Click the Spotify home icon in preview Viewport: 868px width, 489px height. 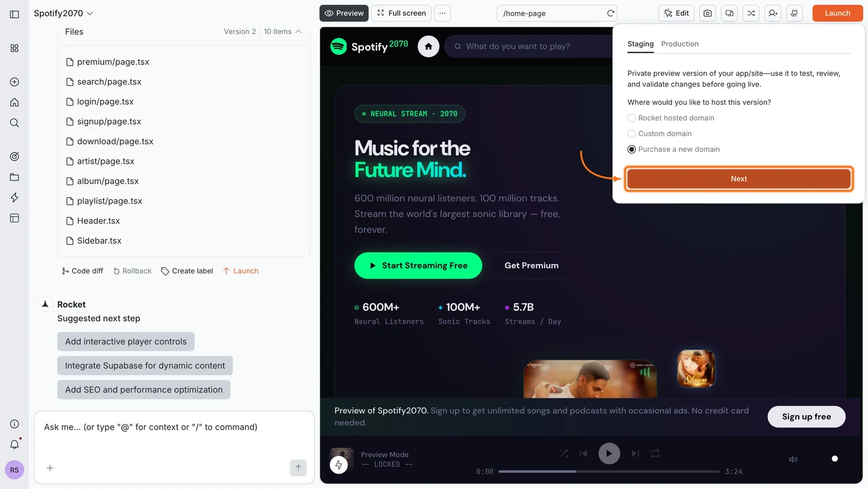point(429,46)
